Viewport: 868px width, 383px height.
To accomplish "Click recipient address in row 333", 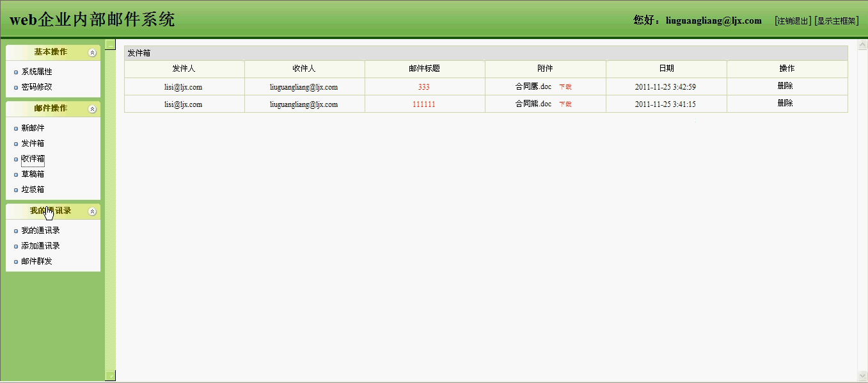I will [304, 87].
